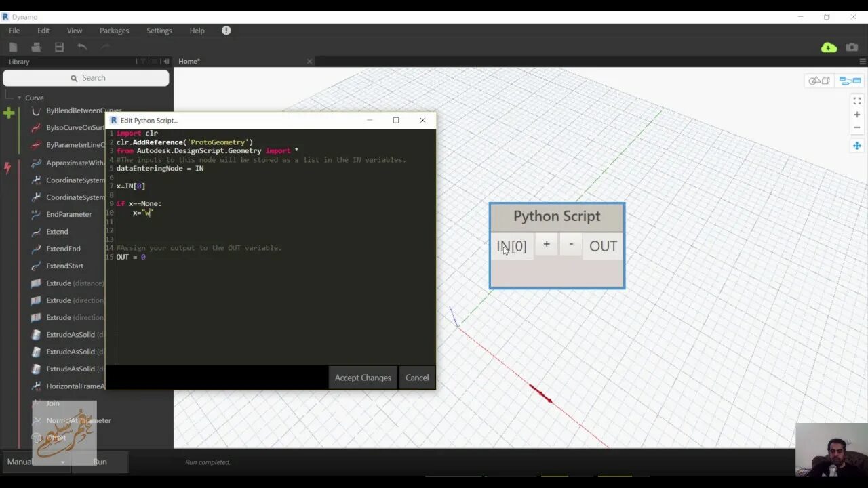Click the Redo arrow icon

(105, 47)
